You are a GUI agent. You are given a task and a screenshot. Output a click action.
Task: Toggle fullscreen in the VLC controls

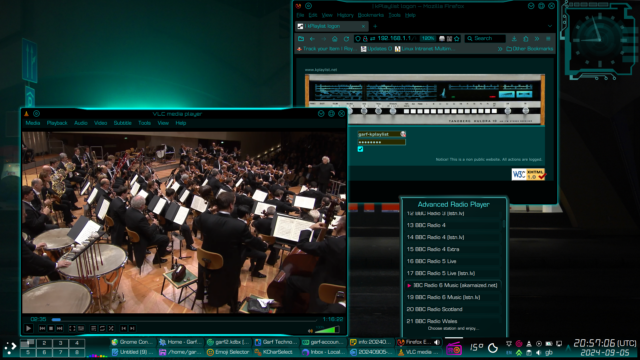click(x=72, y=328)
